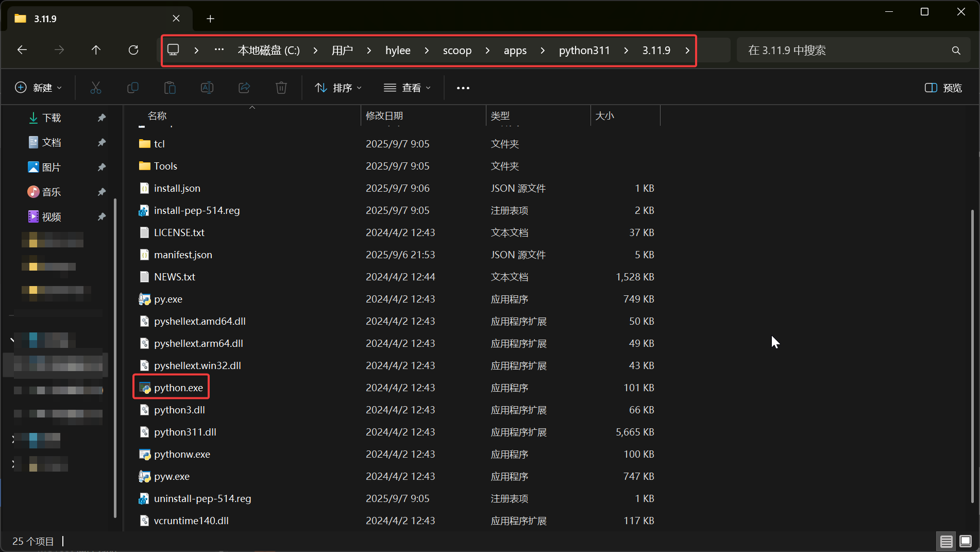Image resolution: width=980 pixels, height=552 pixels.
Task: Click the Rename icon in toolbar
Action: pos(207,88)
